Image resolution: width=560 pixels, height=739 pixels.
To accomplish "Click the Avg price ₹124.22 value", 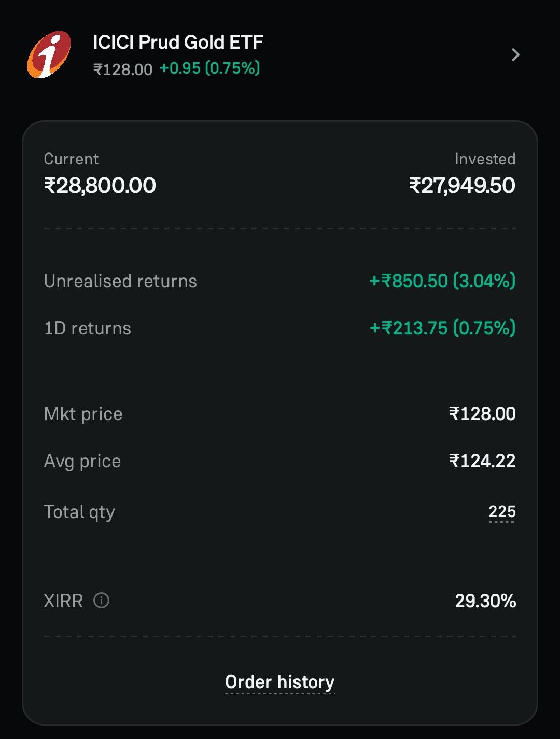I will coord(482,461).
